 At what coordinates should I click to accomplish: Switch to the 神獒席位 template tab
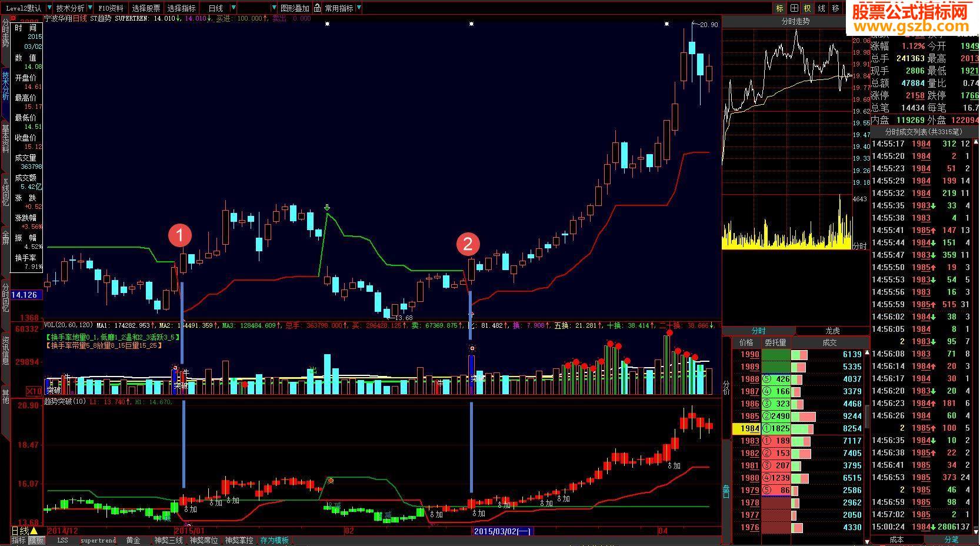pos(204,540)
